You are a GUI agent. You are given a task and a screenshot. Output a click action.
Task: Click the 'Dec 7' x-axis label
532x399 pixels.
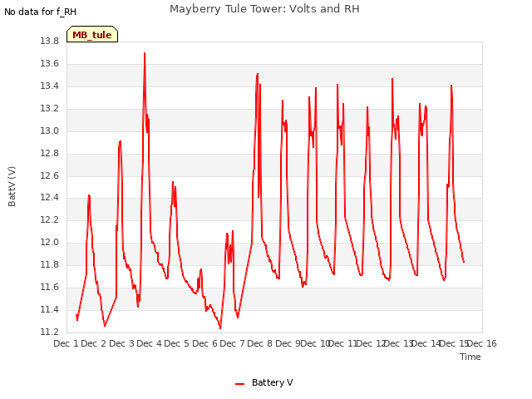coord(232,343)
